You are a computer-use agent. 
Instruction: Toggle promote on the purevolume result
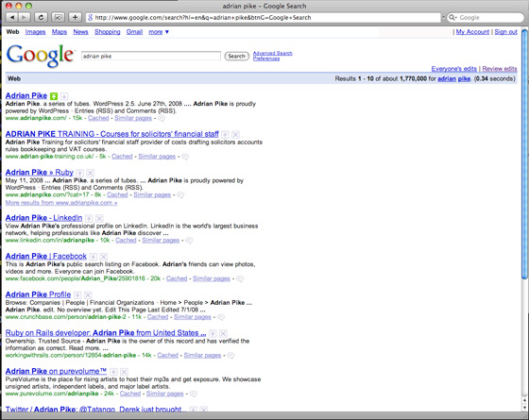pyautogui.click(x=113, y=372)
